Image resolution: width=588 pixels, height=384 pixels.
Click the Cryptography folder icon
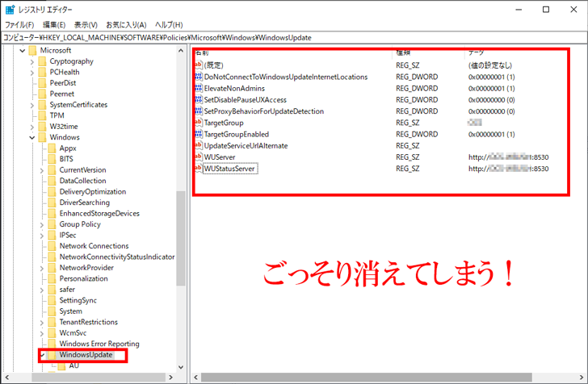(42, 61)
